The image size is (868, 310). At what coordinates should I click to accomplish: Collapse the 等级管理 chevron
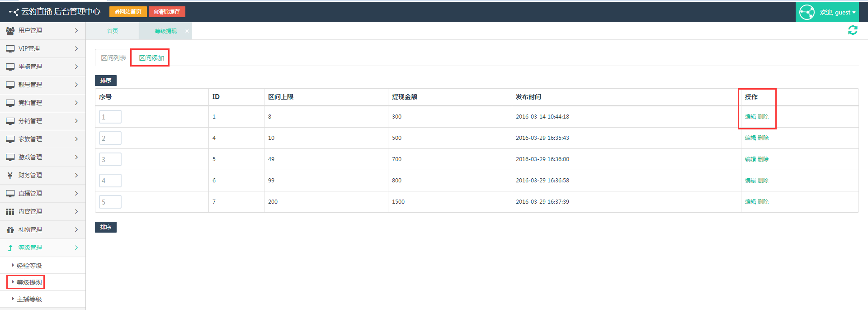tap(76, 248)
